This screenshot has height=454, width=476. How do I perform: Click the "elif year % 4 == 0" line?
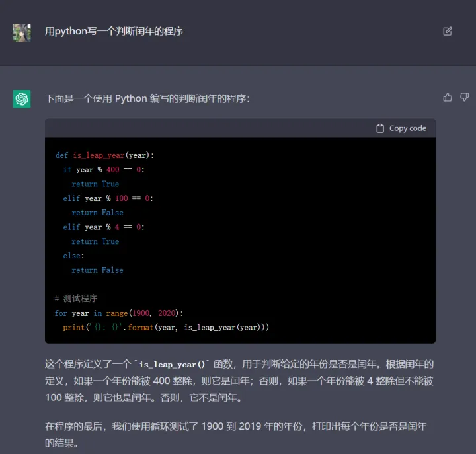coord(104,227)
